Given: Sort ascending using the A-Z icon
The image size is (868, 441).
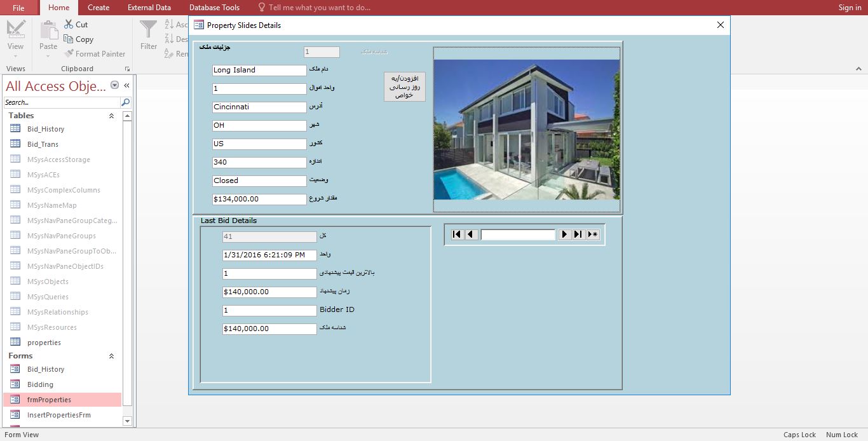Looking at the screenshot, I should [170, 24].
